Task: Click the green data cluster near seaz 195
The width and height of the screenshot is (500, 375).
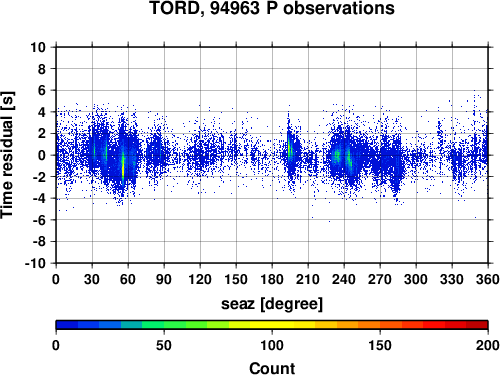Action: click(290, 148)
